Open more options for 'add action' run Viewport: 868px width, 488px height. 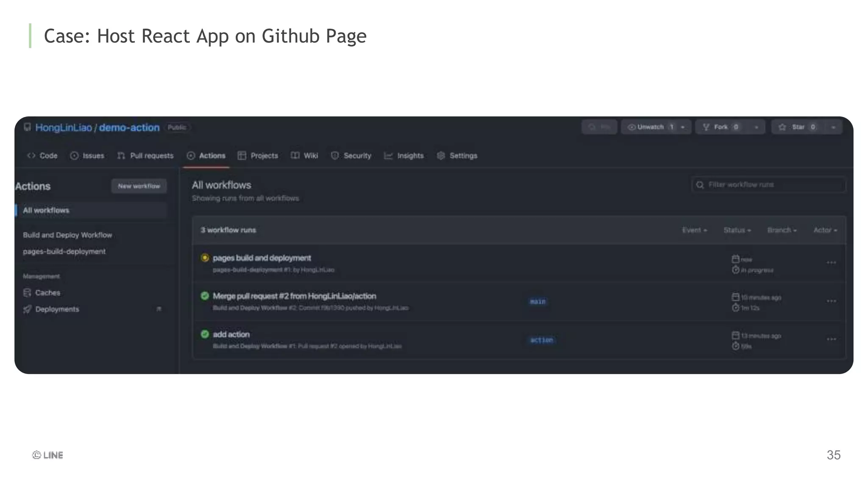(831, 339)
